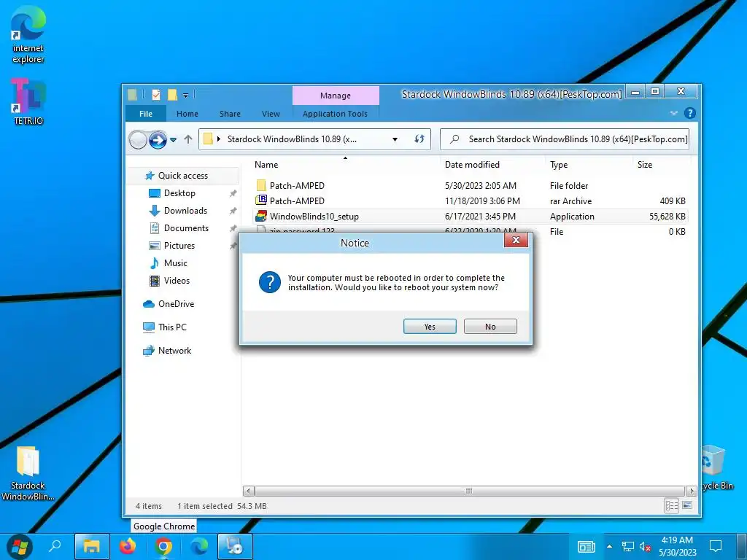Show hidden system tray icons
This screenshot has height=560, width=747.
click(x=609, y=546)
